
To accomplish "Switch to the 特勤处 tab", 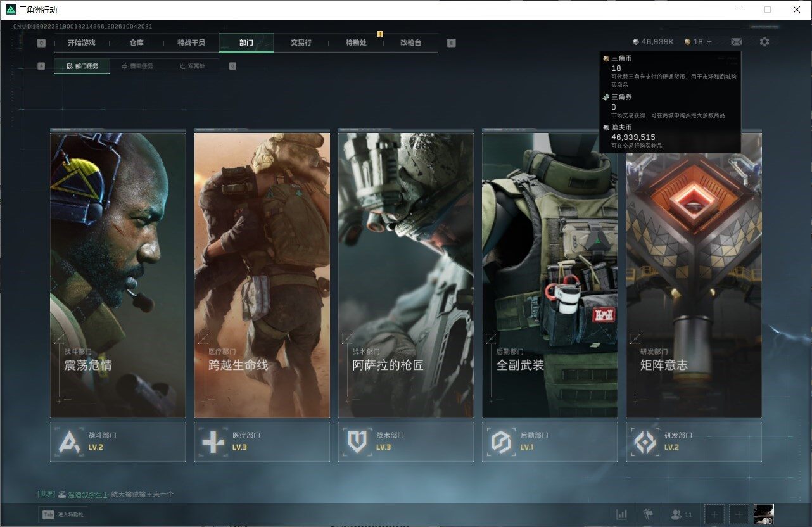I will pyautogui.click(x=356, y=43).
